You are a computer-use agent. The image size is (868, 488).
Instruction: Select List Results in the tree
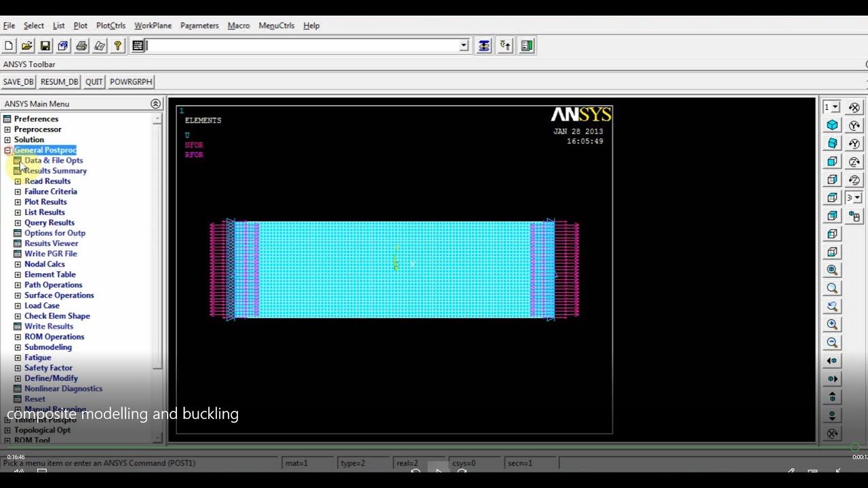coord(45,212)
